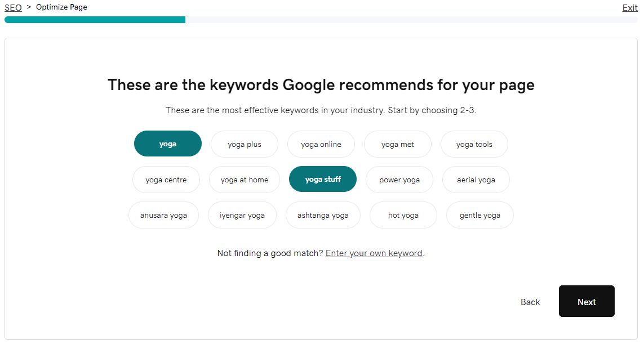Select the "yoga centre" keyword
This screenshot has height=345, width=644.
[166, 179]
